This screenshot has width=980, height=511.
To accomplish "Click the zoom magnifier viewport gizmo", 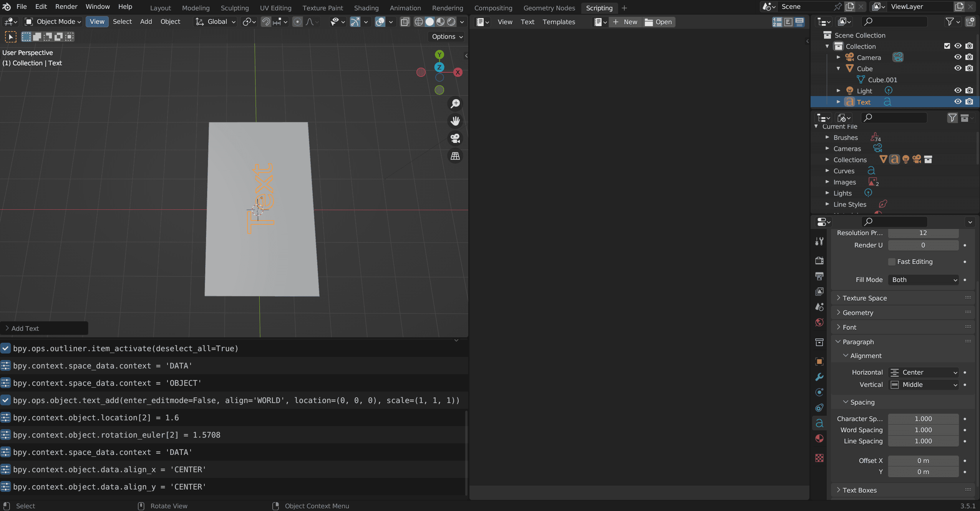I will 455,104.
